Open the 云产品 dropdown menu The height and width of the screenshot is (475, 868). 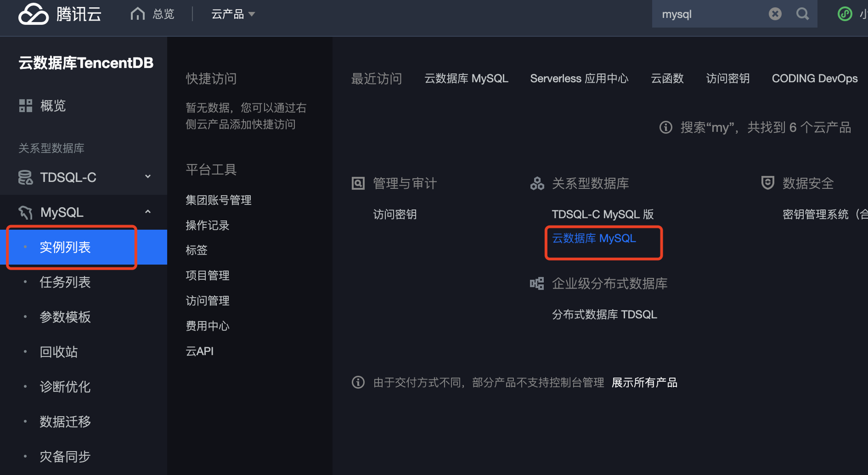pos(233,14)
